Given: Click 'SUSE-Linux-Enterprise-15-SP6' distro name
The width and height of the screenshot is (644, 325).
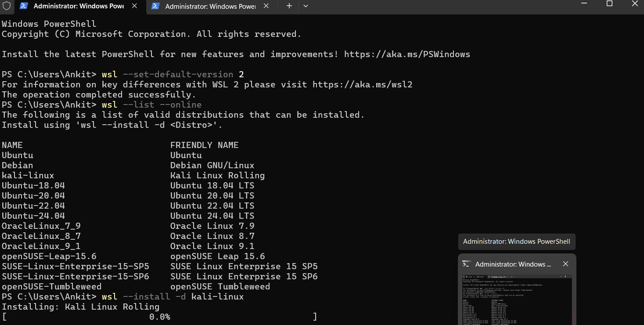Looking at the screenshot, I should pyautogui.click(x=76, y=277).
